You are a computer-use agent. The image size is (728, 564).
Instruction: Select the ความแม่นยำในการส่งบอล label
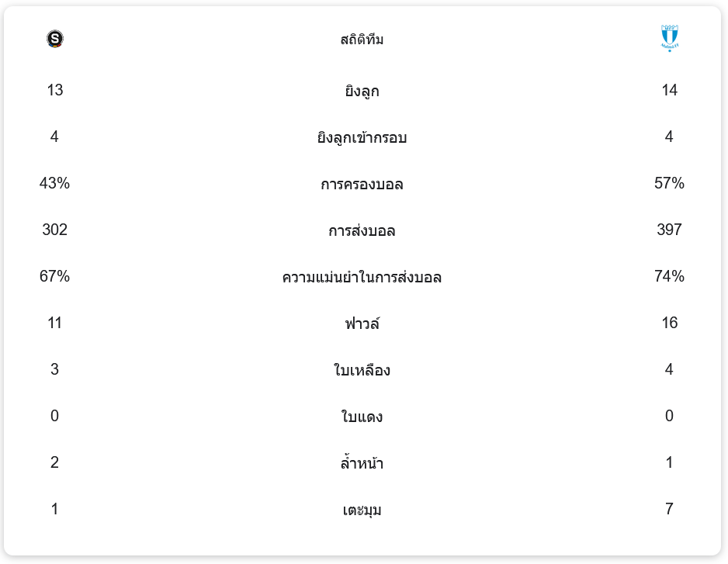click(362, 278)
